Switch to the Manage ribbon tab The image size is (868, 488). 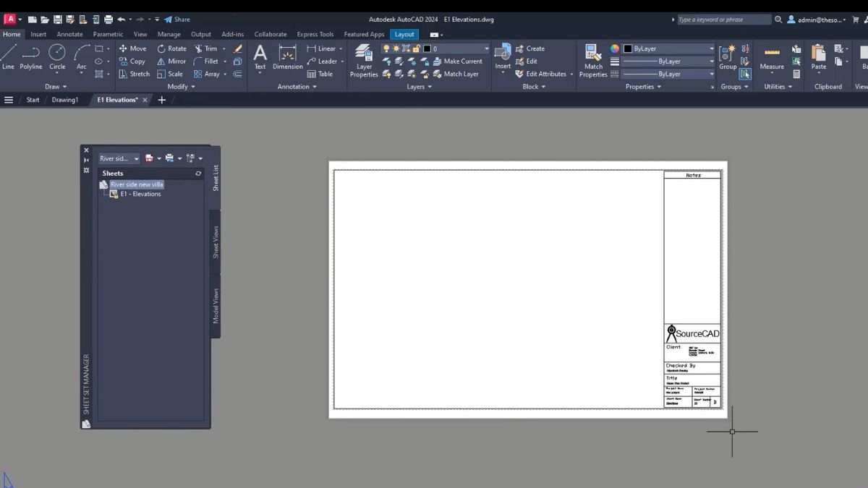169,34
